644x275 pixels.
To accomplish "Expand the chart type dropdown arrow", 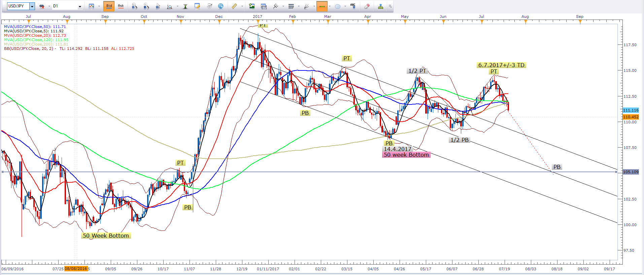I will 99,6.
